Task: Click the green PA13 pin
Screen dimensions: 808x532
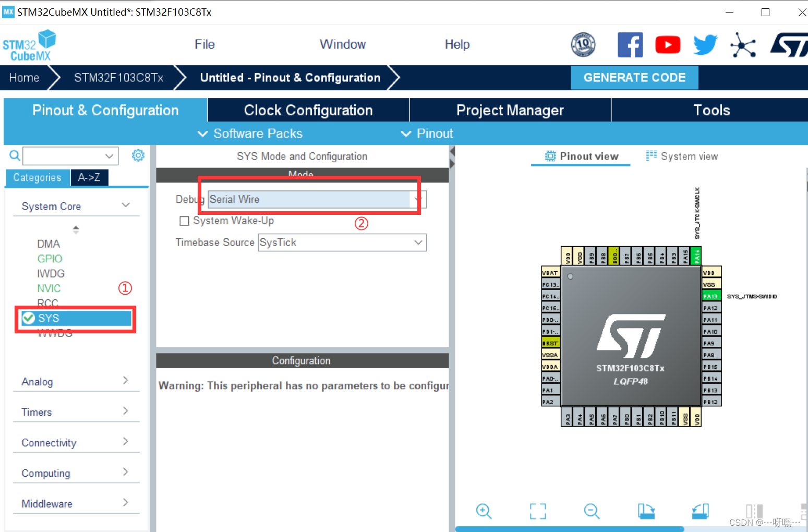Action: pyautogui.click(x=711, y=296)
